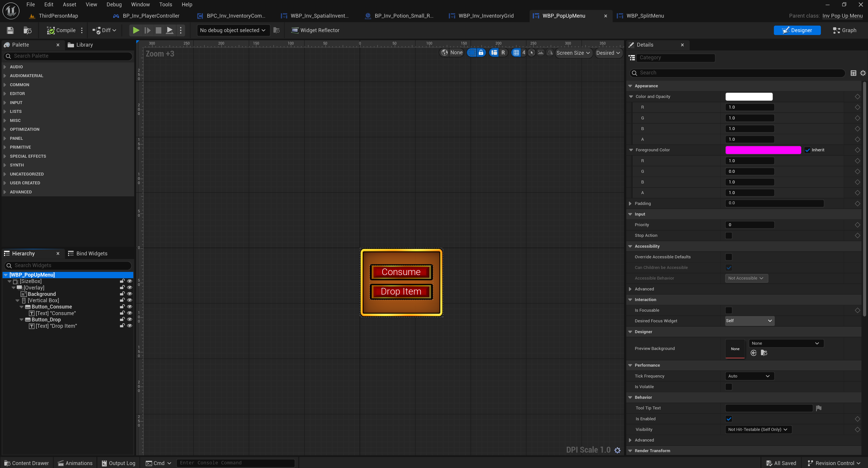Screen dimensions: 868x468
Task: Expand the Padding property
Action: click(x=630, y=203)
